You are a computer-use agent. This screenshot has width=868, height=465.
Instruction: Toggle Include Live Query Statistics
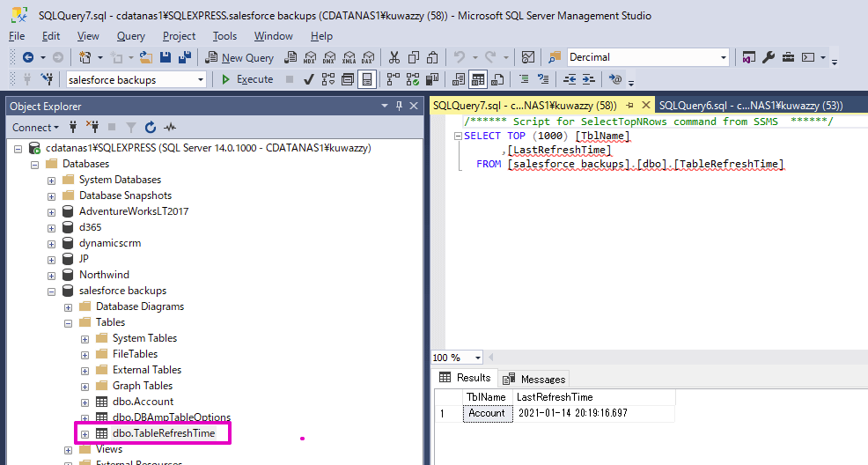point(412,80)
